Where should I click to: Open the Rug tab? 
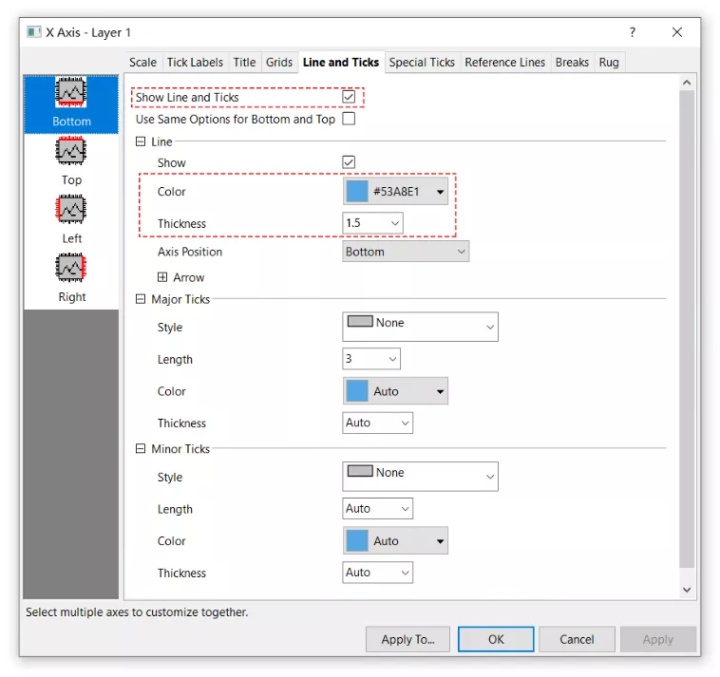(609, 62)
